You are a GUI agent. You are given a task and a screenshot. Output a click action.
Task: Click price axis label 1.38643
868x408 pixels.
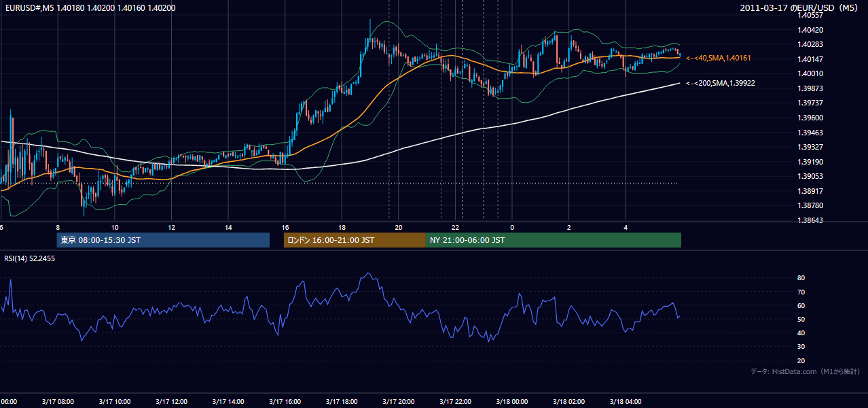coord(811,220)
